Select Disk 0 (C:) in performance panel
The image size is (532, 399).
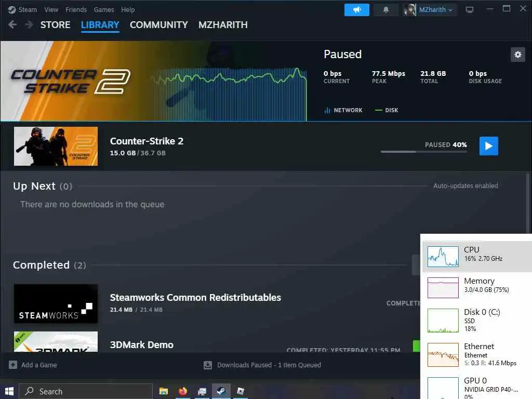tap(476, 320)
